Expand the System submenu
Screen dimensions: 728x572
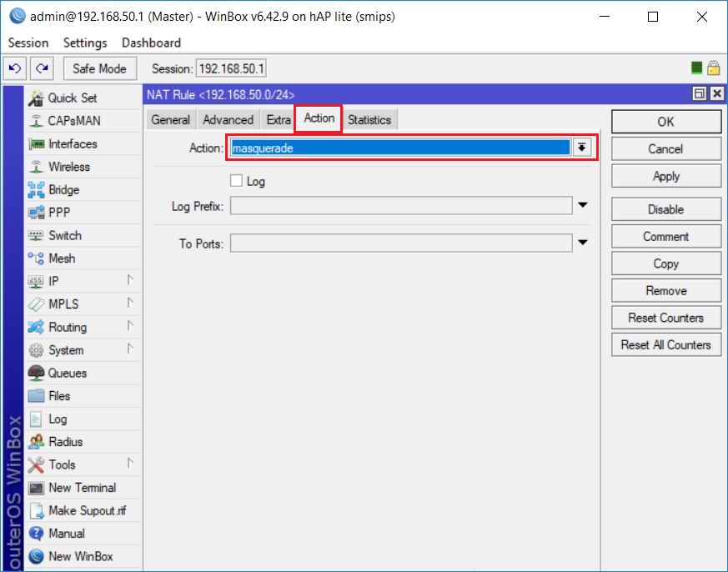[130, 349]
